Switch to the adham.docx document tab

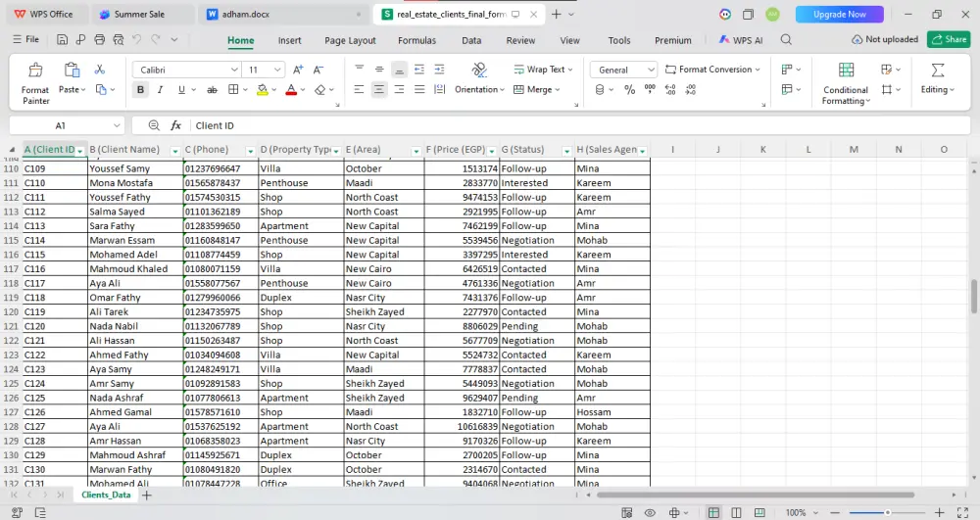click(285, 14)
